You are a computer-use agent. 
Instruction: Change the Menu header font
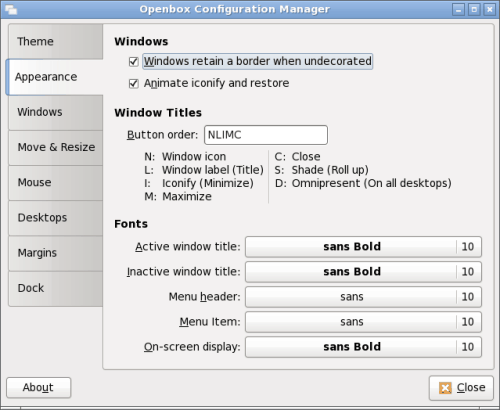(363, 297)
